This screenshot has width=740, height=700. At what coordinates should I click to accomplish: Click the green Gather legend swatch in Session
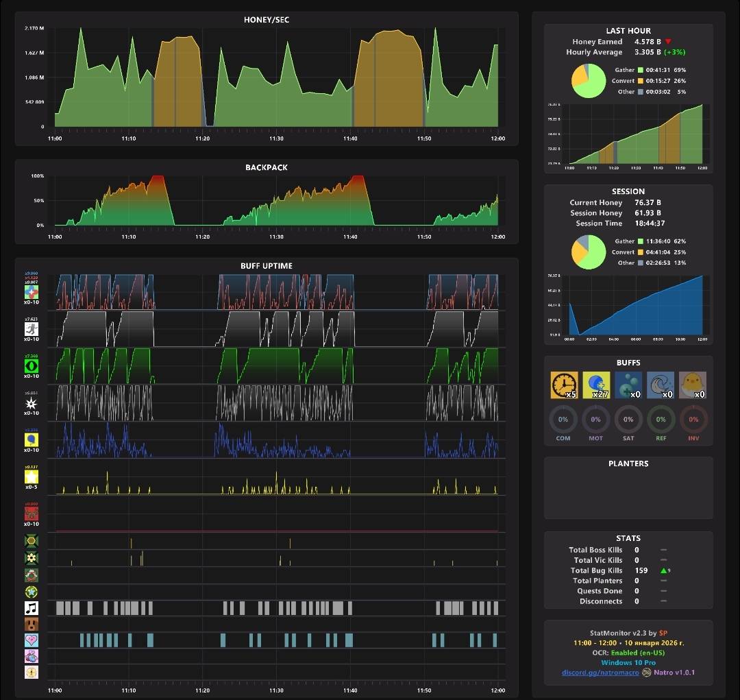(641, 241)
